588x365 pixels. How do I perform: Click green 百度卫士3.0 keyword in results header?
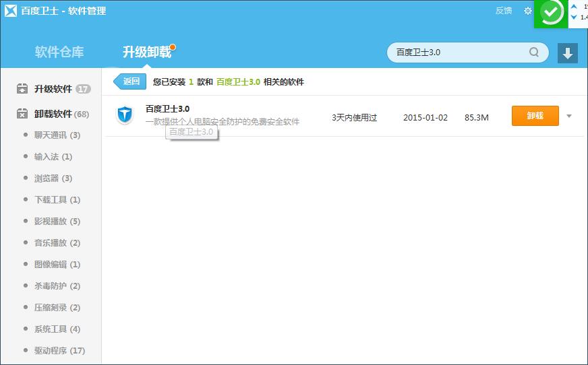tap(238, 81)
